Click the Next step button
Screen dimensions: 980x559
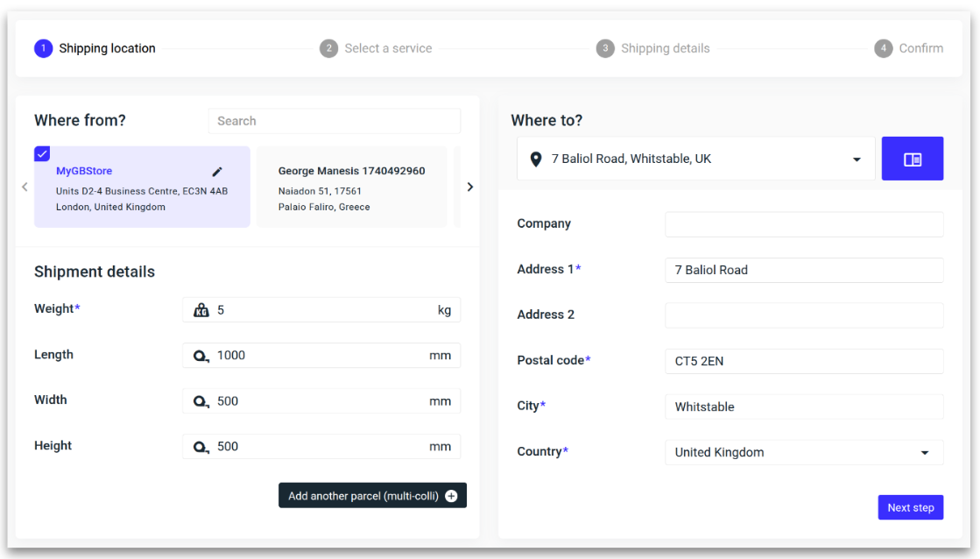(x=910, y=507)
